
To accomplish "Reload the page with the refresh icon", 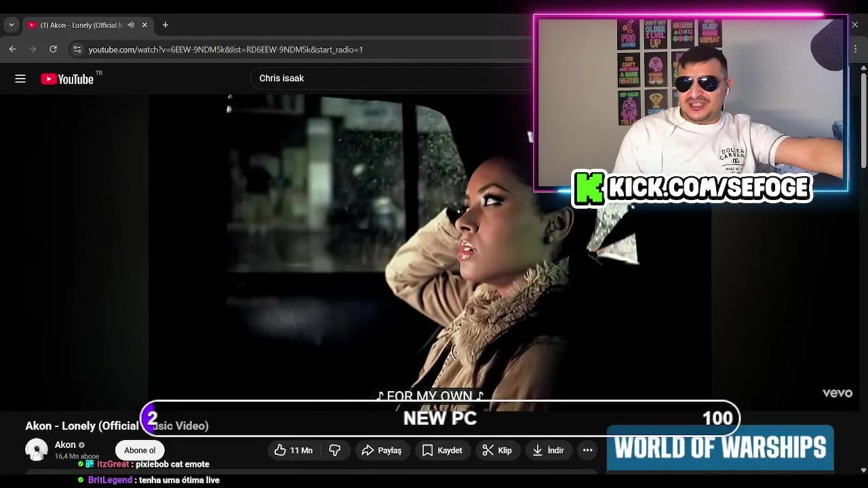I will (x=53, y=49).
